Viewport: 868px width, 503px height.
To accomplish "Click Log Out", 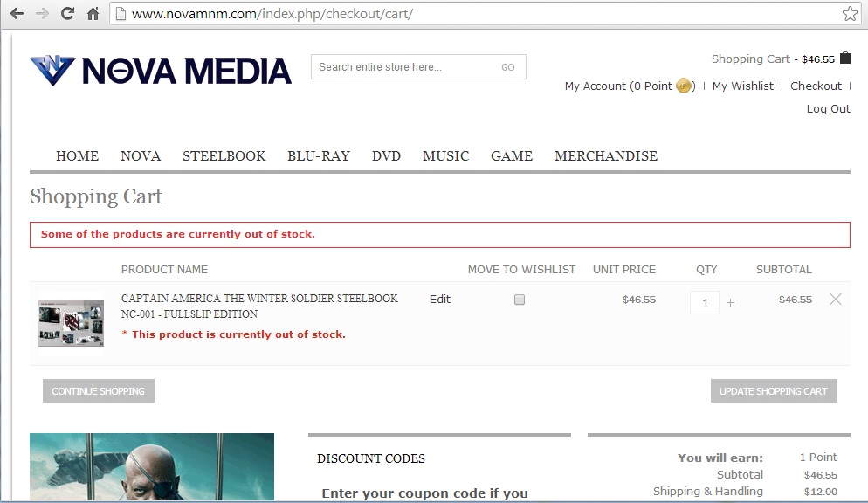I will click(828, 109).
